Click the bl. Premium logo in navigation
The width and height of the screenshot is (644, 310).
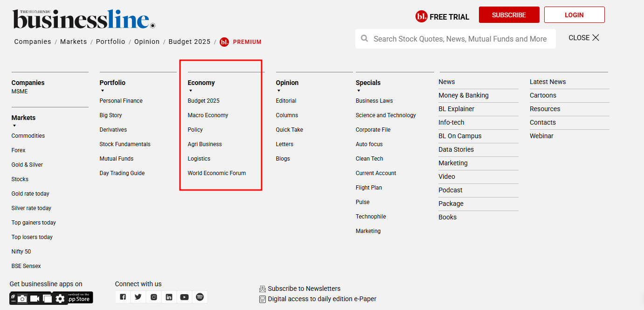pos(224,42)
